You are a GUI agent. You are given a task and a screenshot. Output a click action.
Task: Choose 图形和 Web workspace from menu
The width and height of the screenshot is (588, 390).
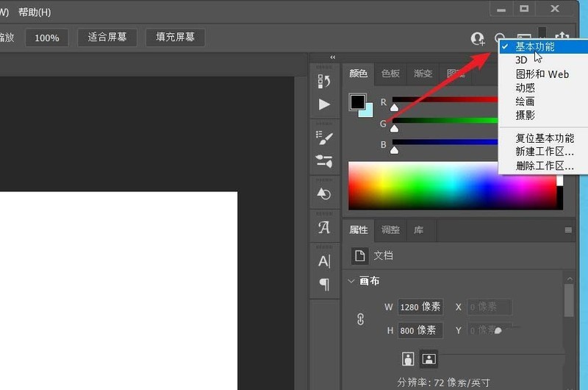(x=542, y=74)
